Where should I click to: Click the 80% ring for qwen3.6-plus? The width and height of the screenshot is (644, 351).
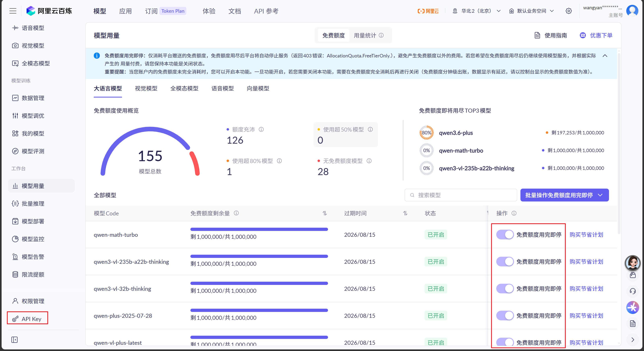(x=426, y=133)
